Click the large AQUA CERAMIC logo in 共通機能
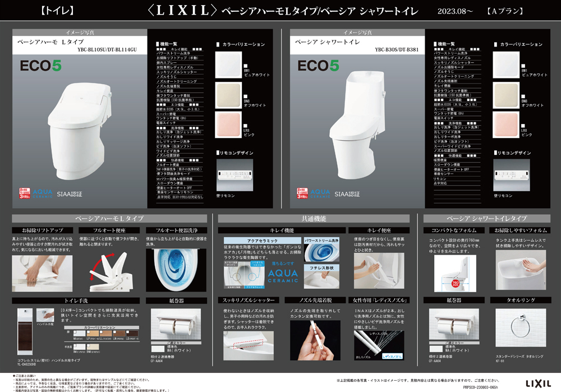This screenshot has width=561, height=392. pos(283,275)
